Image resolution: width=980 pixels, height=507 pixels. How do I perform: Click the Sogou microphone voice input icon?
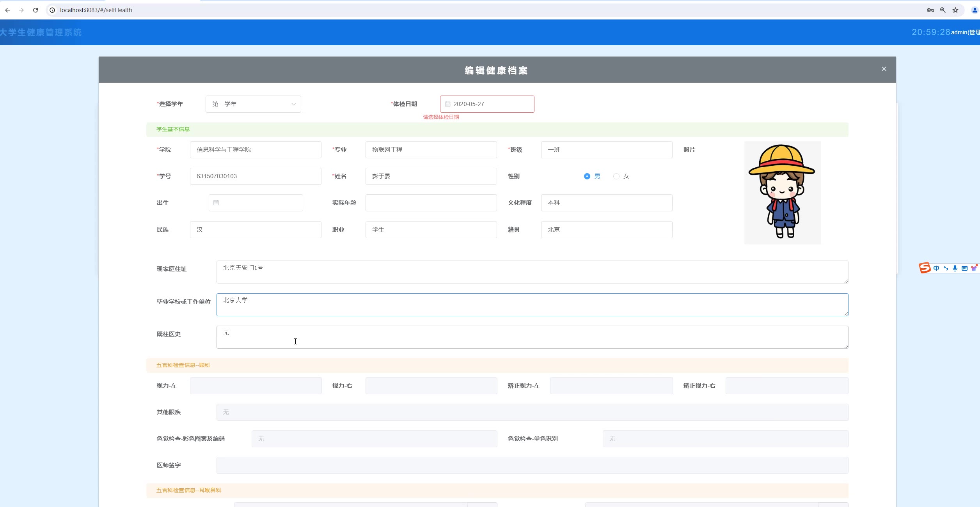(x=955, y=268)
